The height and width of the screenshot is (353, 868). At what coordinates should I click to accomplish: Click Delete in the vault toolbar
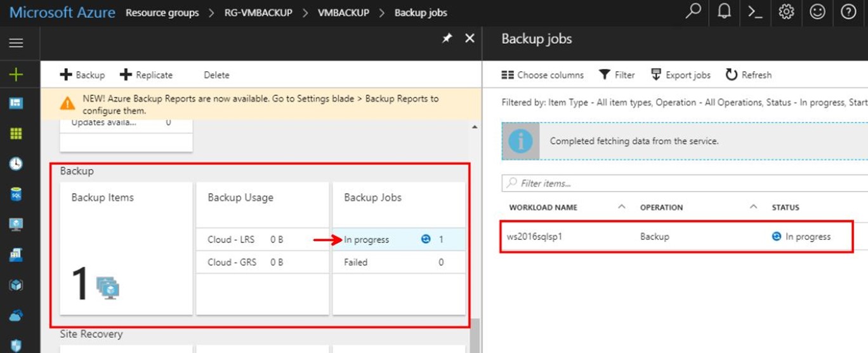tap(216, 75)
